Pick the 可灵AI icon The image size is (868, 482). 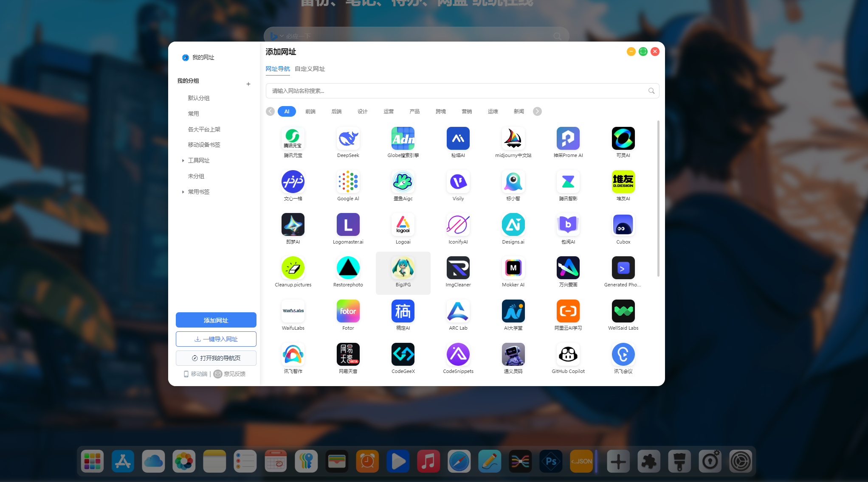(x=623, y=138)
